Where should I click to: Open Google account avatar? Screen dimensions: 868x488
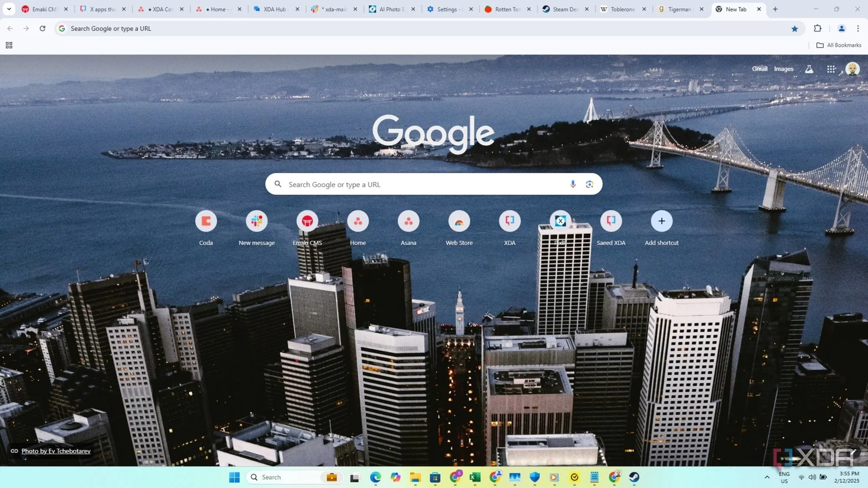click(852, 69)
